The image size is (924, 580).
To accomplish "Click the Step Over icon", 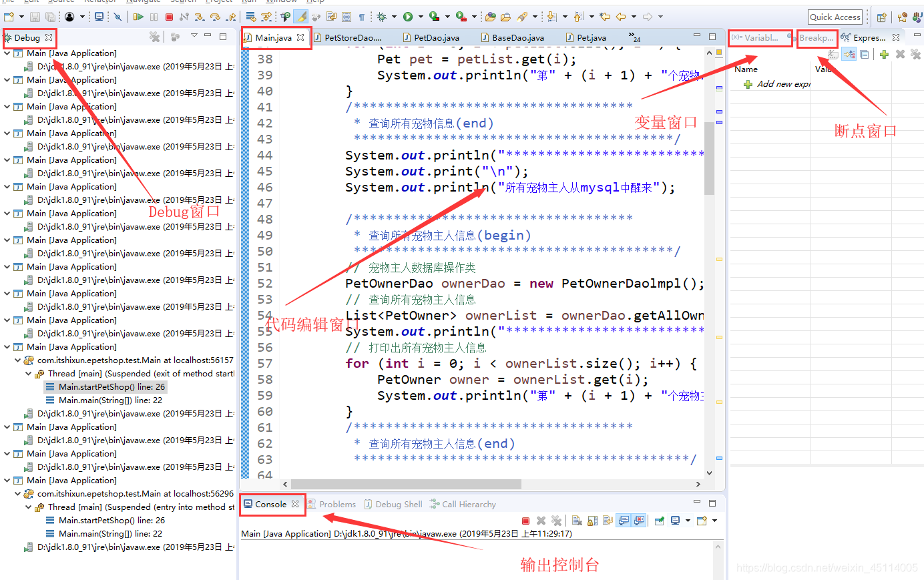I will [215, 17].
